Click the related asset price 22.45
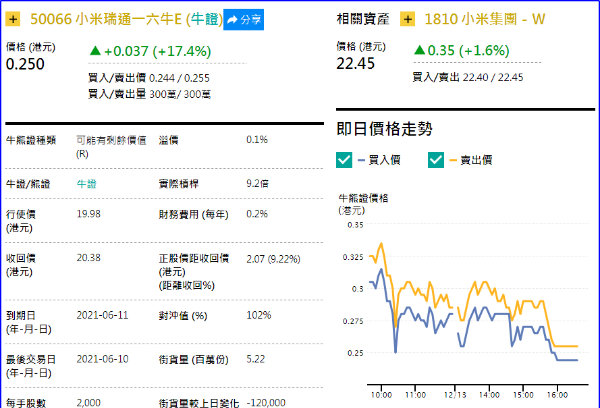 [355, 64]
